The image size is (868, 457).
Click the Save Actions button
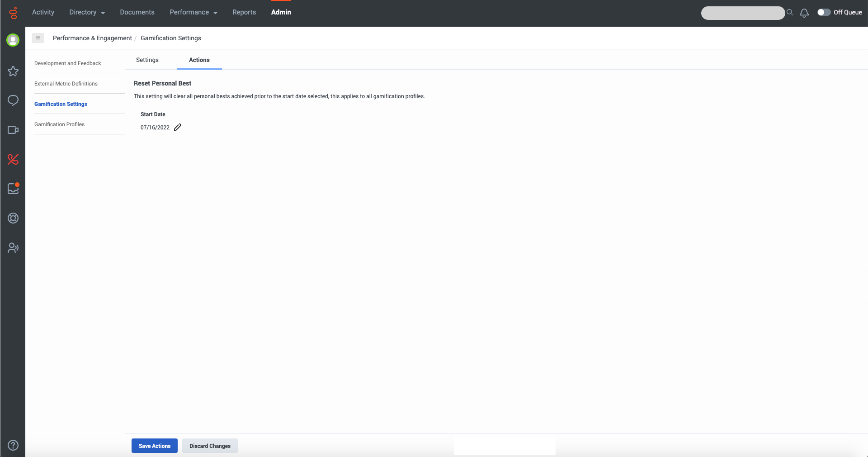(155, 446)
